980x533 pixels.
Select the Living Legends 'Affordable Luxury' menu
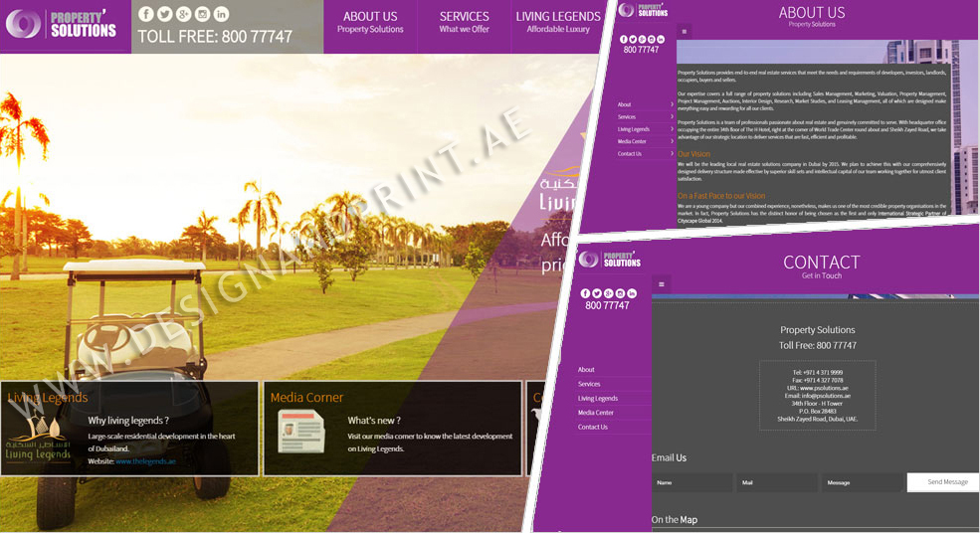pos(557,22)
